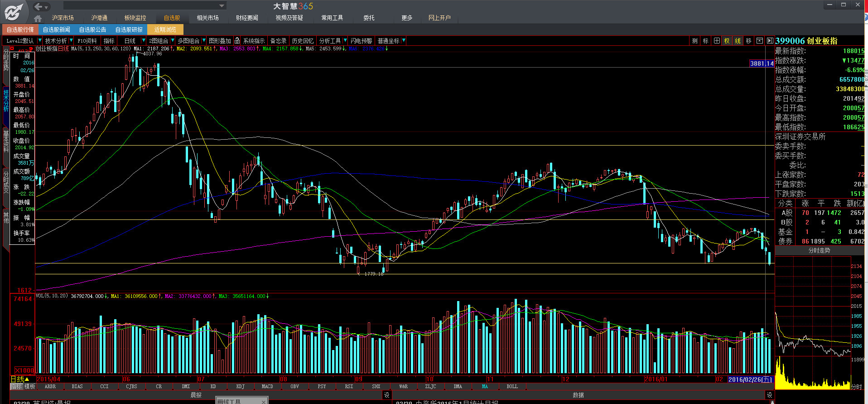Image resolution: width=868 pixels, height=404 pixels.
Task: Switch to the 自选股行情 tab
Action: [x=20, y=29]
